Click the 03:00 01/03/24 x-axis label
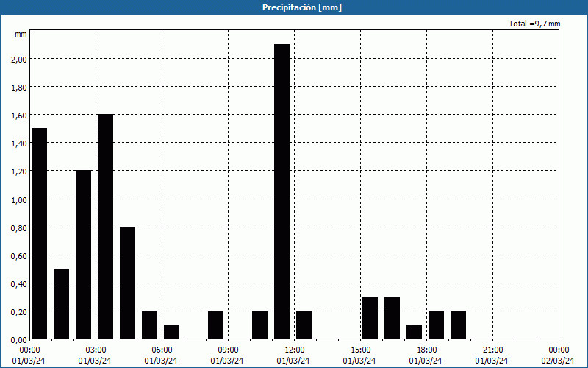The width and height of the screenshot is (588, 368). click(95, 355)
